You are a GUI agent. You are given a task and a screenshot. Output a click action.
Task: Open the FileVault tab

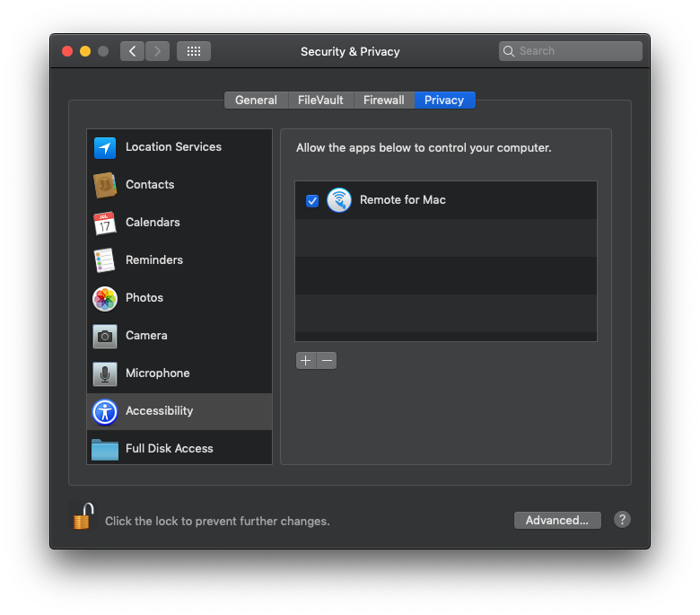click(x=320, y=101)
